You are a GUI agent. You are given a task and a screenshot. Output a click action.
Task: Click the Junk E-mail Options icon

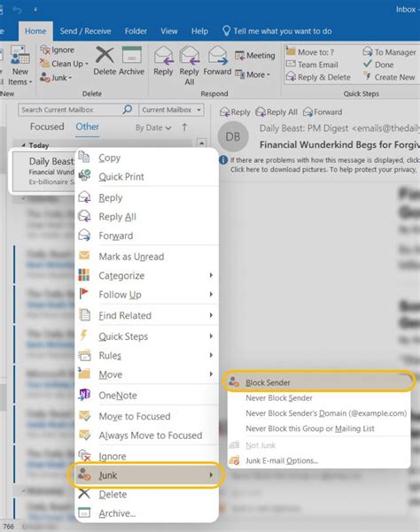click(234, 460)
